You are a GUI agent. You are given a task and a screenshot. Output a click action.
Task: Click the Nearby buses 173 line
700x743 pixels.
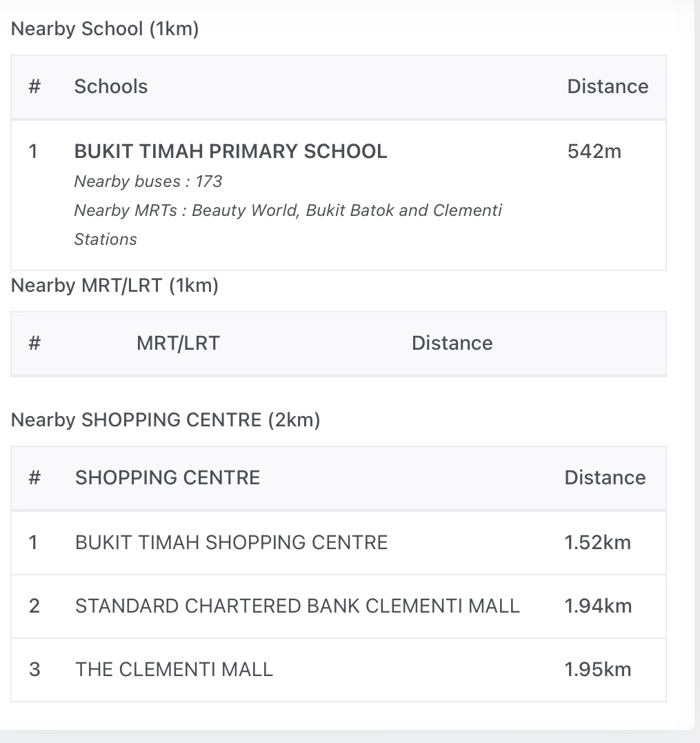(x=148, y=181)
